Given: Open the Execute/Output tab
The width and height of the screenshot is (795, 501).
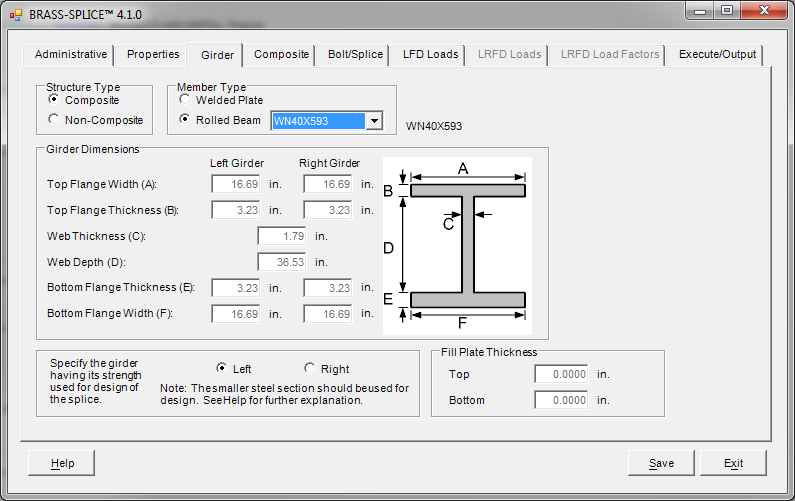Looking at the screenshot, I should 716,54.
